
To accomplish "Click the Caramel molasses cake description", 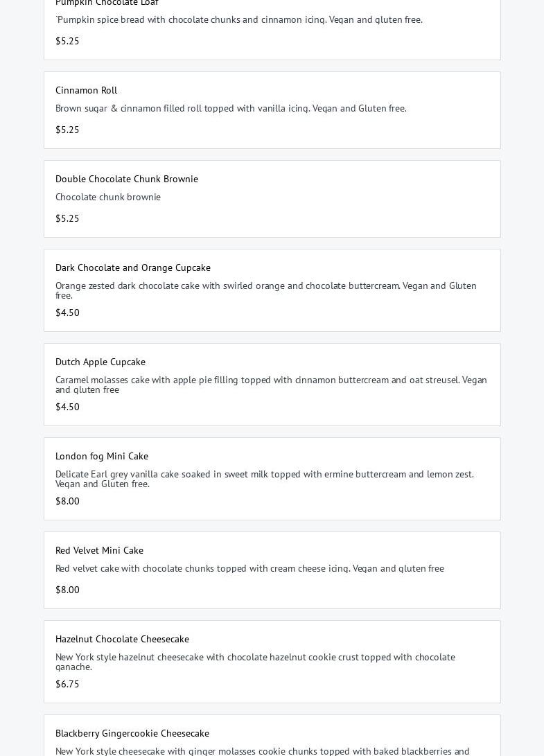I will coord(271,385).
